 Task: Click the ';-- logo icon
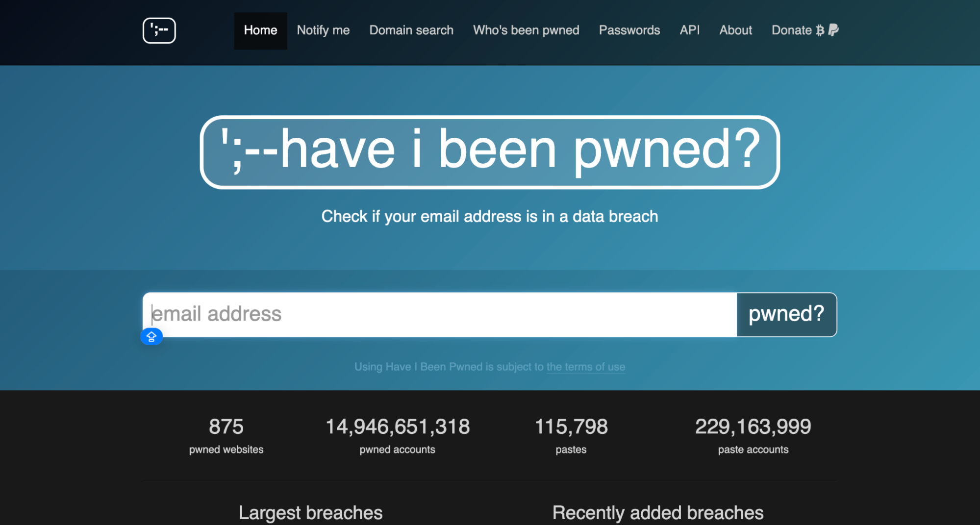[x=159, y=30]
